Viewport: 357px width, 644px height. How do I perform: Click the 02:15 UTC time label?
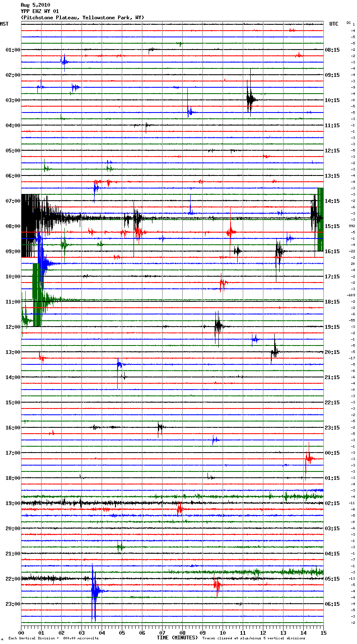pyautogui.click(x=332, y=503)
